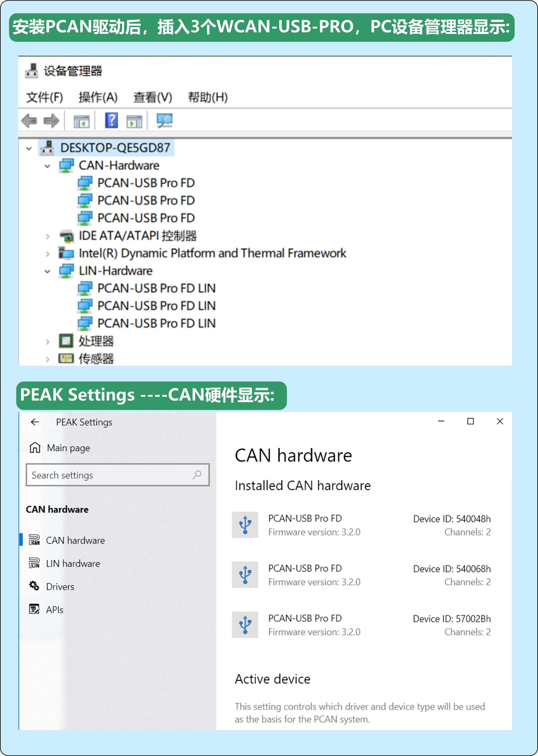This screenshot has width=538, height=756.
Task: Click the 传感器 sensor icon
Action: click(66, 359)
